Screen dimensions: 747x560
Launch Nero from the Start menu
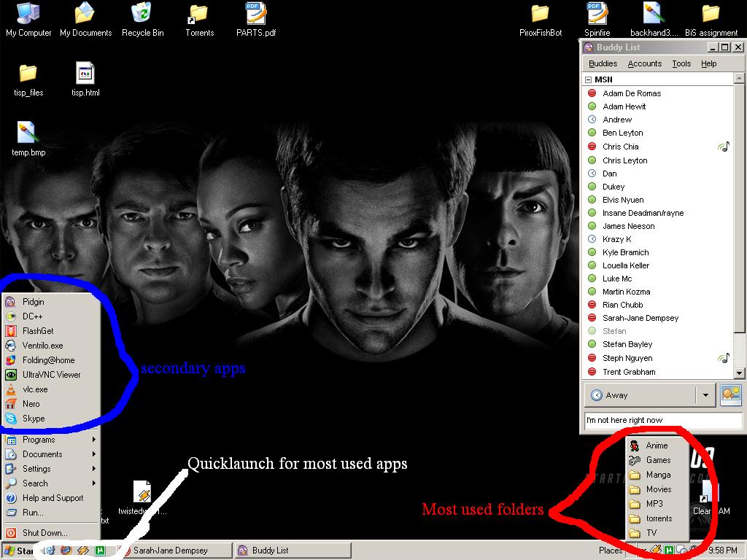[51, 404]
